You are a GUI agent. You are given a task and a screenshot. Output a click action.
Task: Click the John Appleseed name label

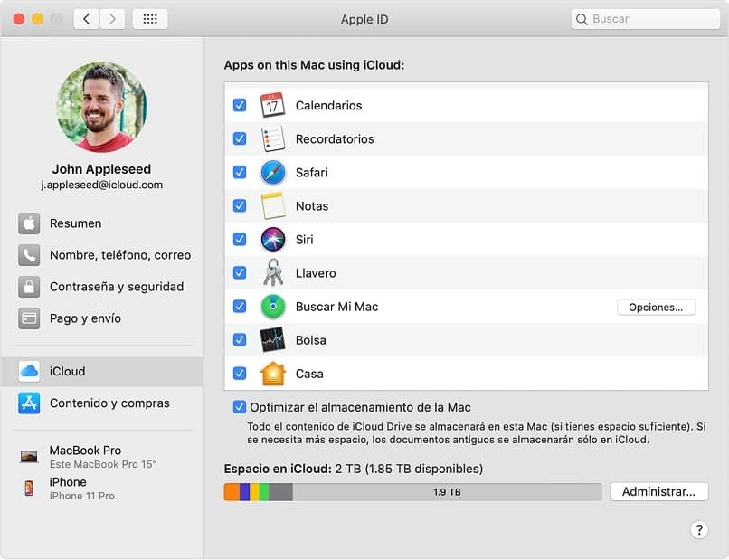pyautogui.click(x=102, y=169)
